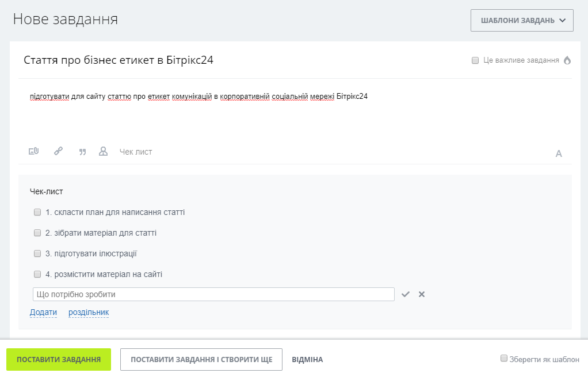Screen dimensions: 588x373
Task: Insert a quote with the quotation icon
Action: point(82,152)
